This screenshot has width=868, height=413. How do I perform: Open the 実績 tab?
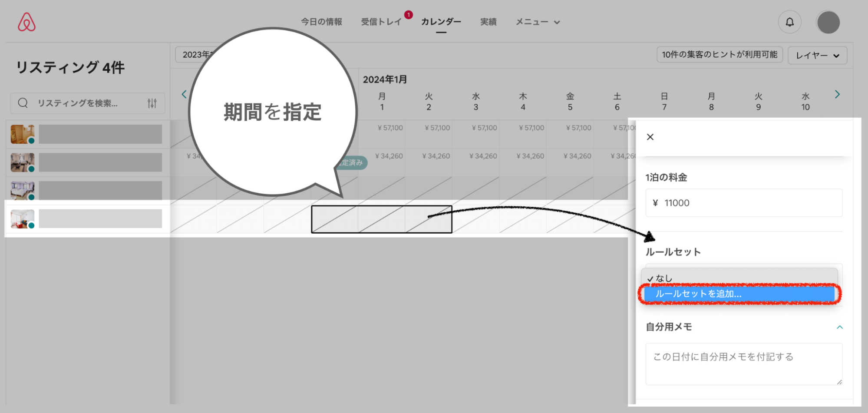click(488, 22)
